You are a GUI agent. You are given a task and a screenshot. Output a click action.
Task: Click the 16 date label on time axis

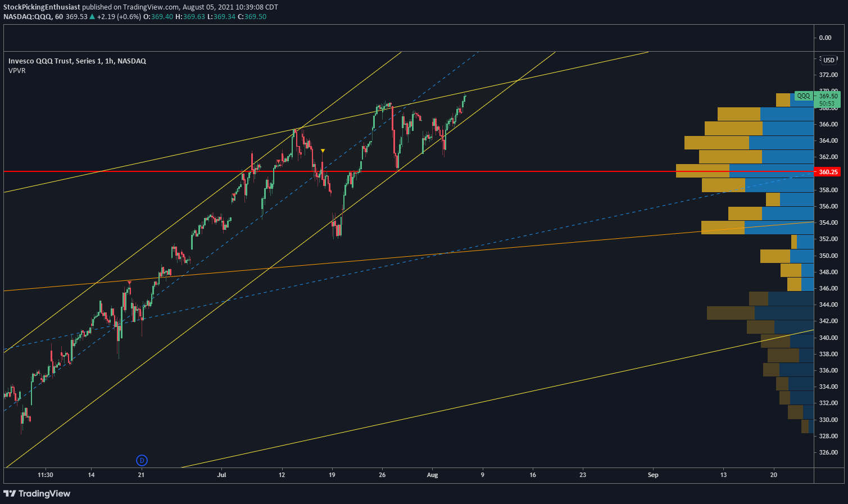point(533,475)
